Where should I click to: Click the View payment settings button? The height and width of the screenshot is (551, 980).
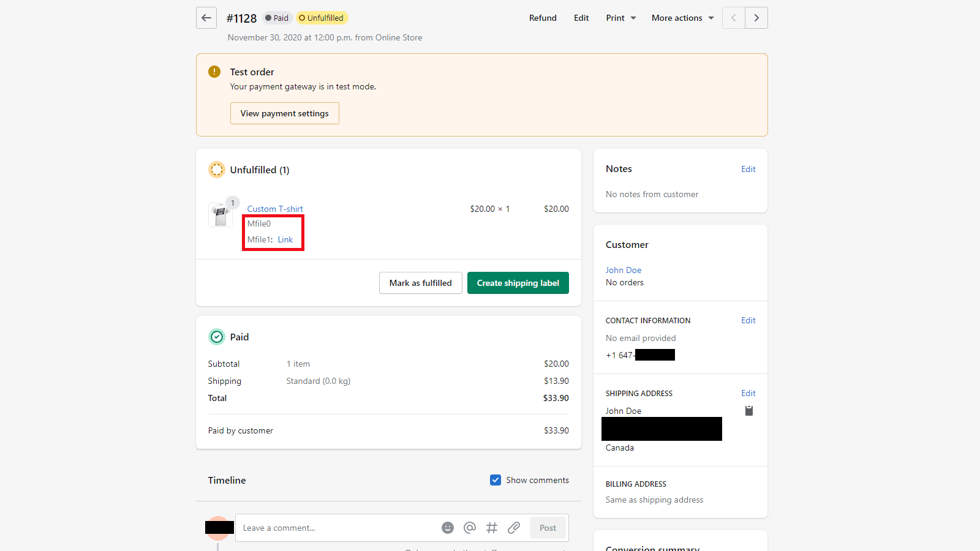[284, 113]
